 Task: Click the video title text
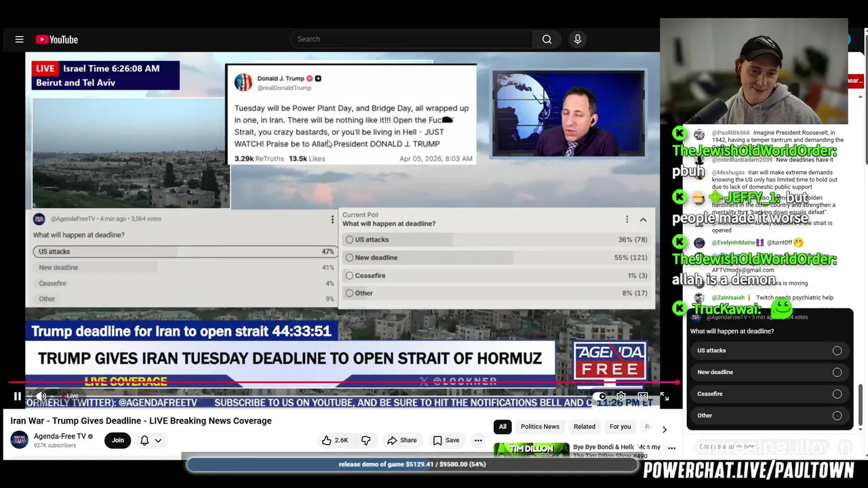[x=141, y=421]
